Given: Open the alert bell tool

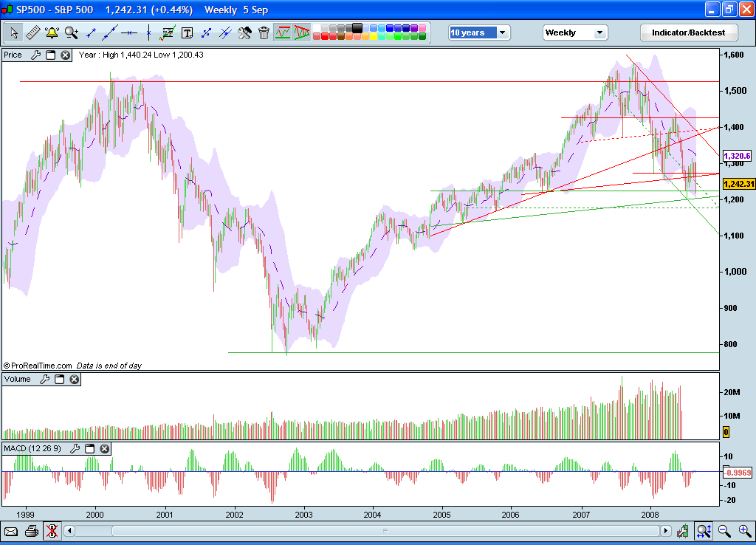Looking at the screenshot, I should point(52,32).
